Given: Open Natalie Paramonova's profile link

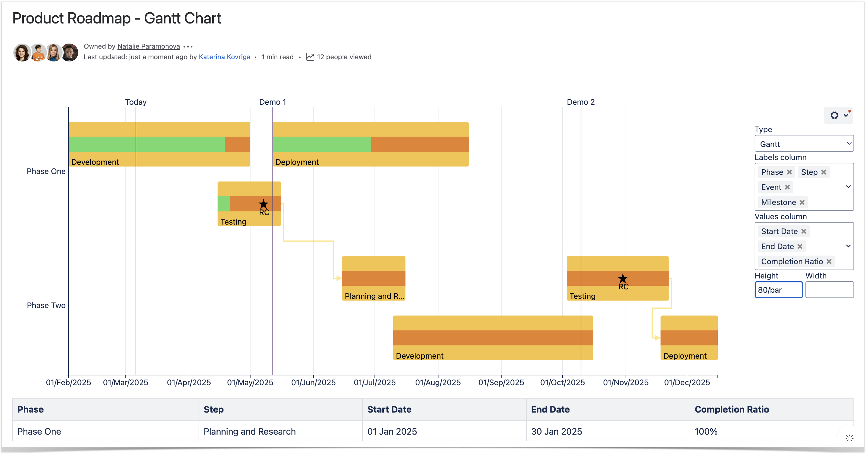Looking at the screenshot, I should click(149, 46).
